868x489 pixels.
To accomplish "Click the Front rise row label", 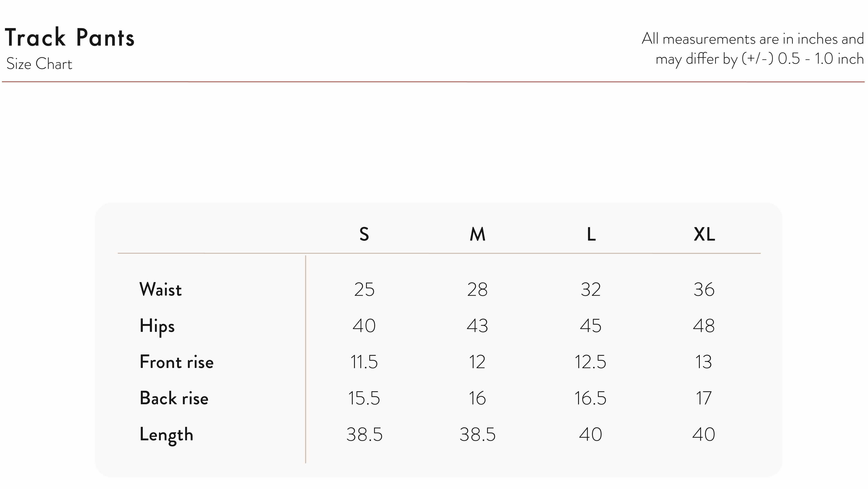I will 176,362.
